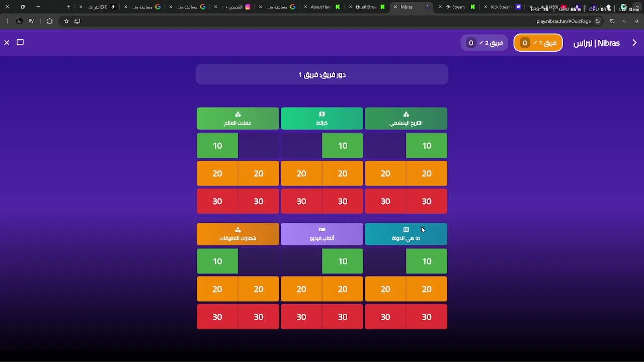644x362 pixels.
Task: Edit فريق 2 name with pencil icon
Action: (481, 43)
